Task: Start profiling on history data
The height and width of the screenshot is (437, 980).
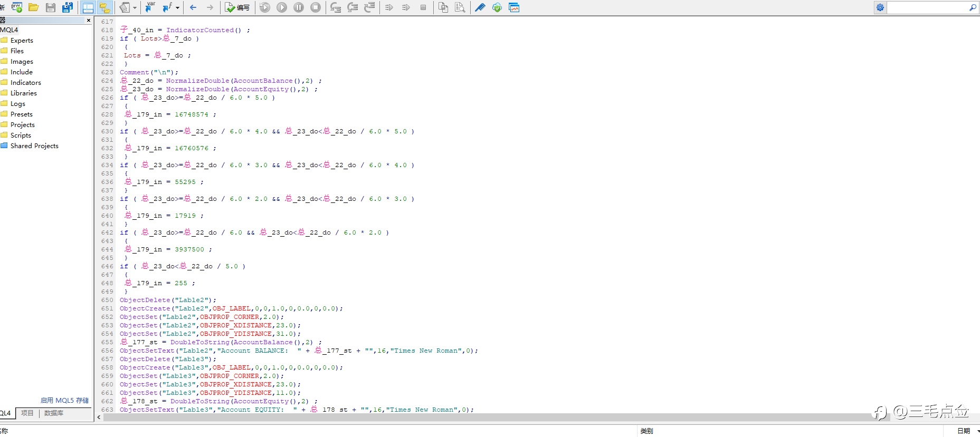Action: [406, 7]
